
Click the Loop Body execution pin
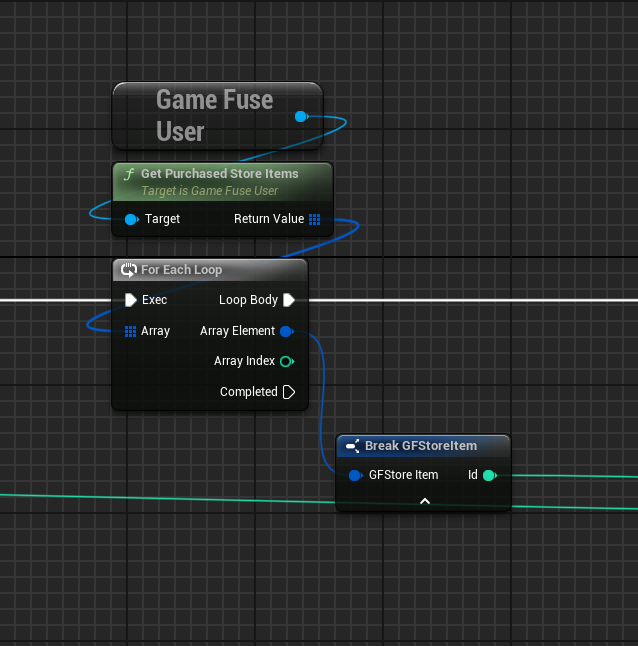(289, 300)
